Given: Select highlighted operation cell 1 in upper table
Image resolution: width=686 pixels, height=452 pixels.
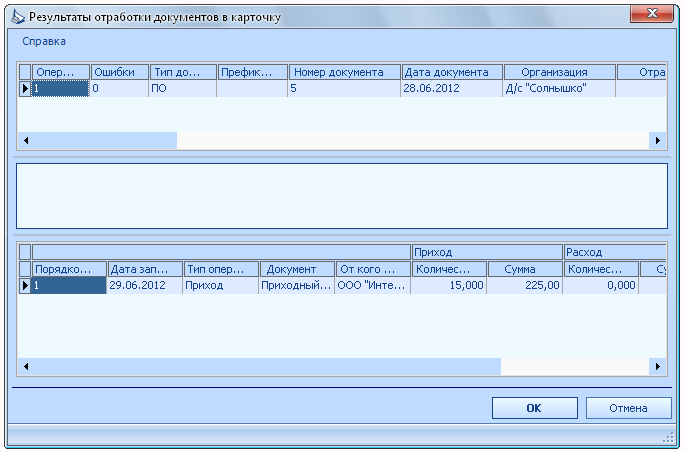Looking at the screenshot, I should [60, 88].
